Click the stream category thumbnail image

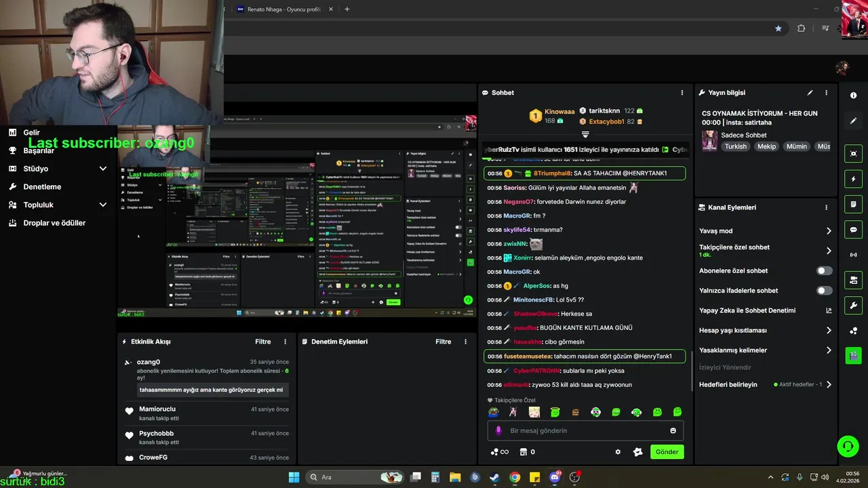pos(709,140)
